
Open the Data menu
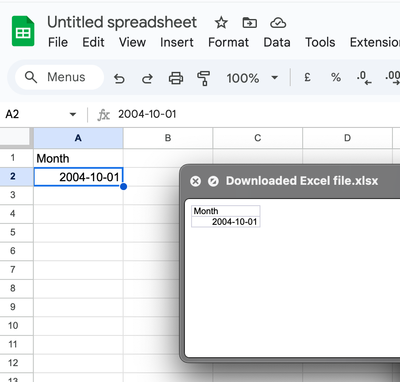tap(277, 42)
